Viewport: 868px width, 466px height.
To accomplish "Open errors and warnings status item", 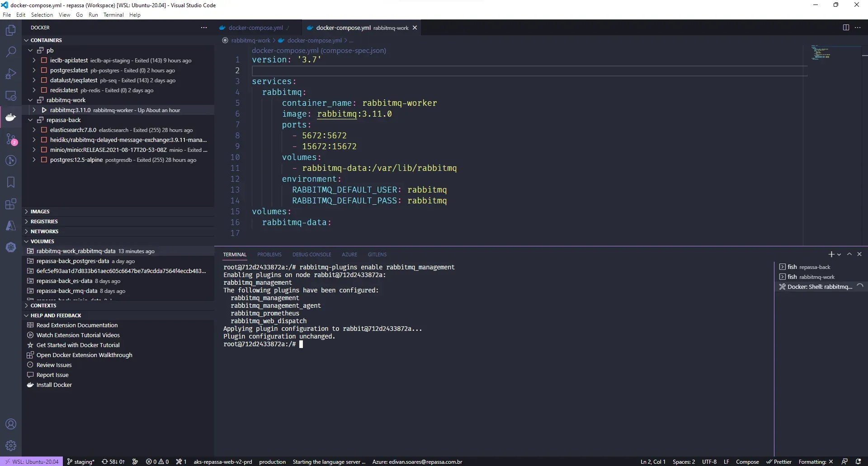I will coord(157,461).
